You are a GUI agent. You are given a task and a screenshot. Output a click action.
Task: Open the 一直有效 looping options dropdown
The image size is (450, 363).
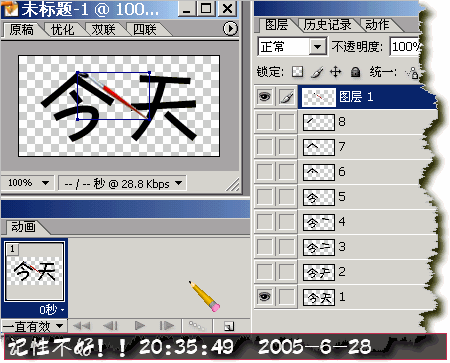click(x=33, y=326)
